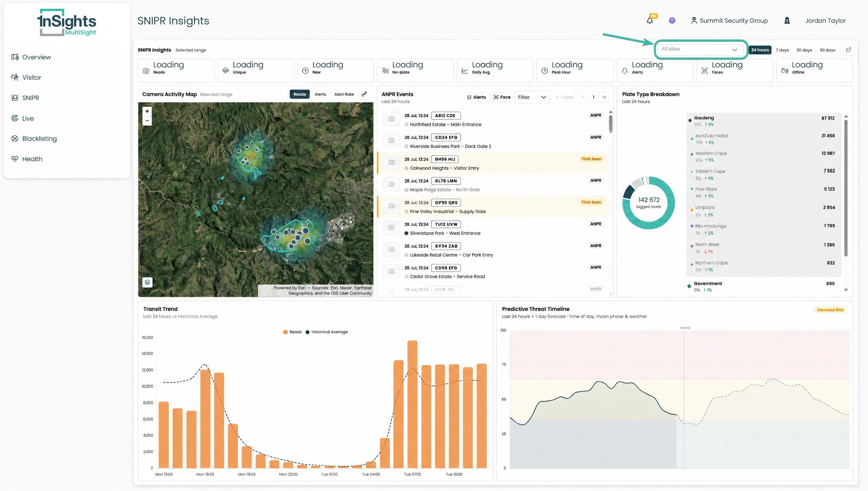Viewport: 868px width, 491px height.
Task: Open the Filter dropdown in ANPR Events
Action: (x=532, y=97)
